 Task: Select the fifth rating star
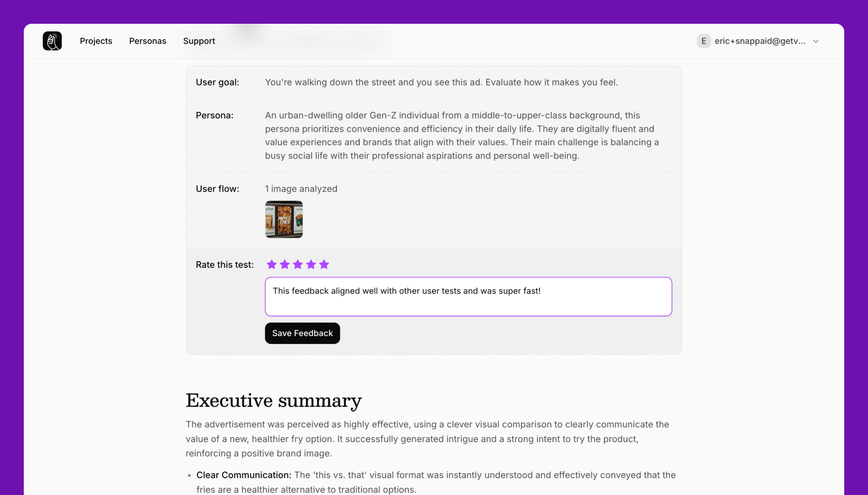coord(325,264)
